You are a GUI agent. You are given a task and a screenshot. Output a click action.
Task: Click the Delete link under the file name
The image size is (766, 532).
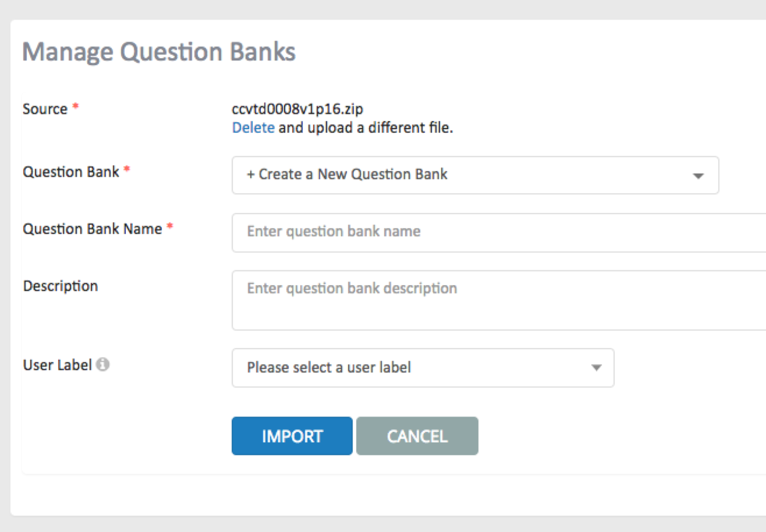[x=253, y=128]
